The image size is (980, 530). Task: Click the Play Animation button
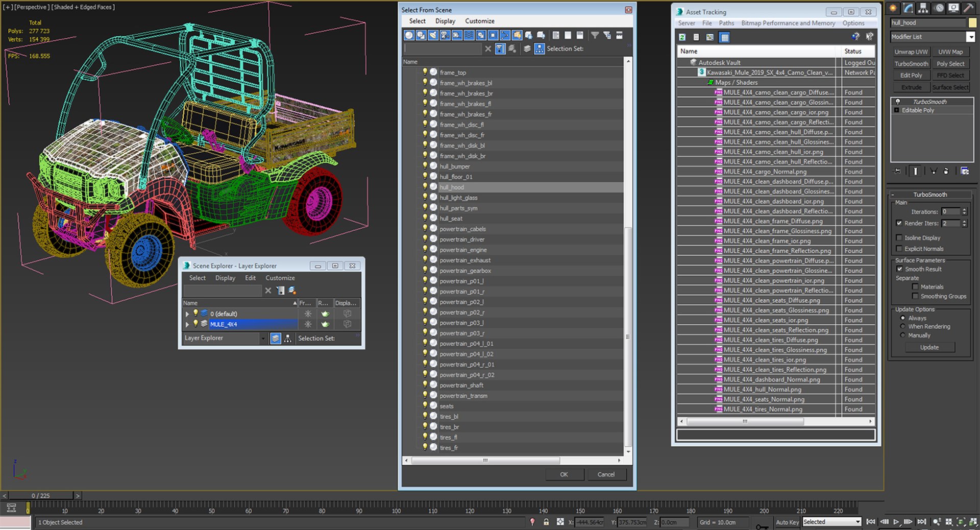(896, 522)
